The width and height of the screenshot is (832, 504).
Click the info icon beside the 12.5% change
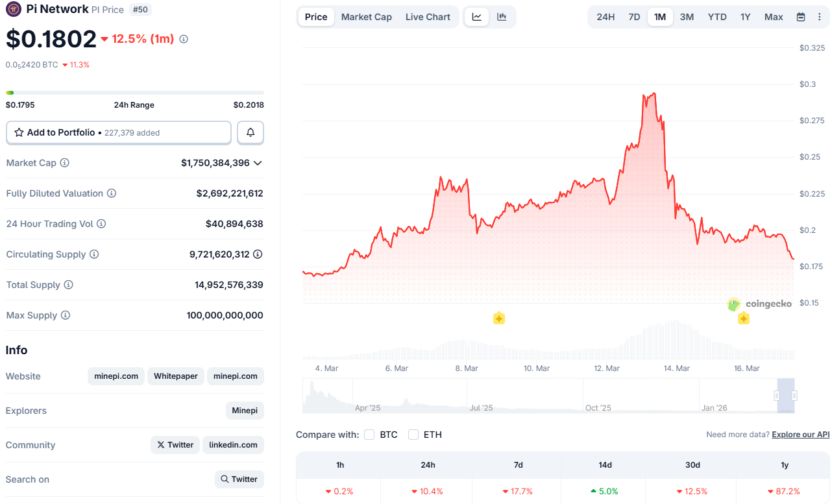click(x=183, y=39)
